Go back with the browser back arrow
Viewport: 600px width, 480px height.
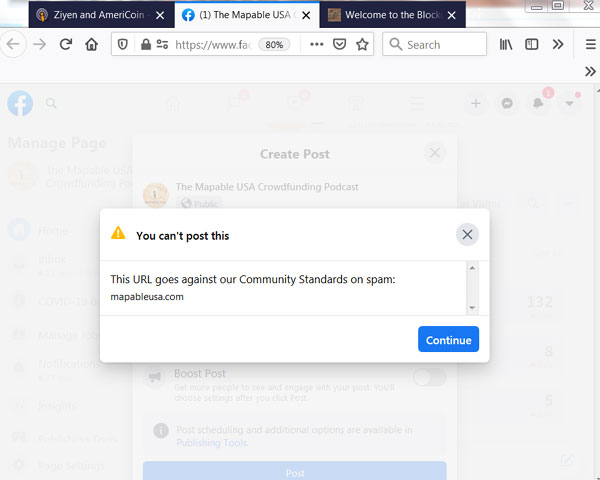point(13,44)
